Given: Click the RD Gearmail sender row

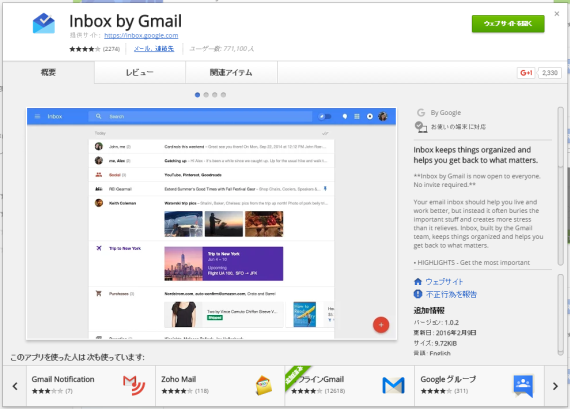Looking at the screenshot, I should 211,189.
